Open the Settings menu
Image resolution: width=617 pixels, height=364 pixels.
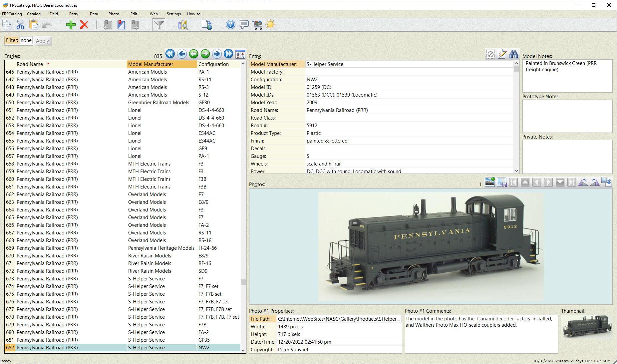173,14
